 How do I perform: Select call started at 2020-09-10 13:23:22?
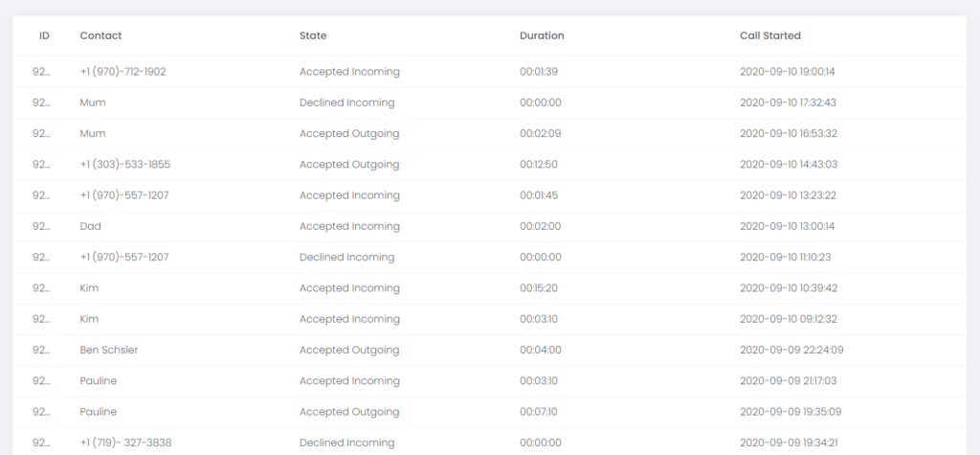[x=788, y=195]
